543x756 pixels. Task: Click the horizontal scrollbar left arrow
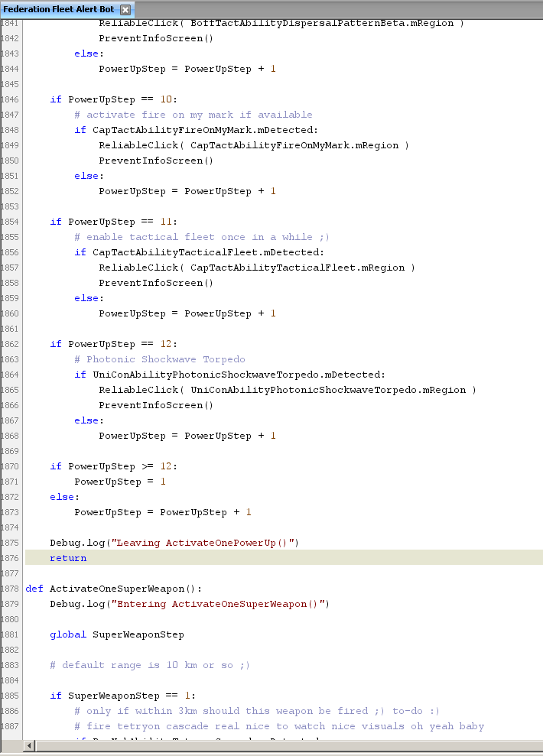pos(31,745)
